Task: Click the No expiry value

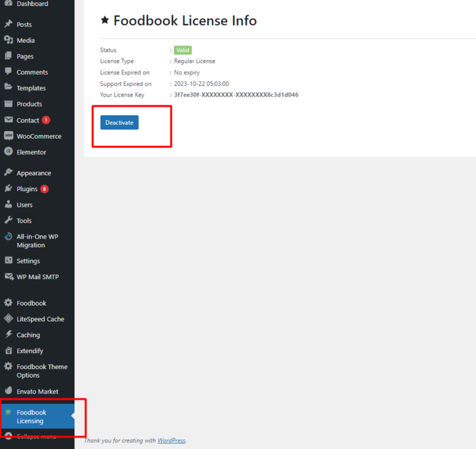Action: point(186,73)
